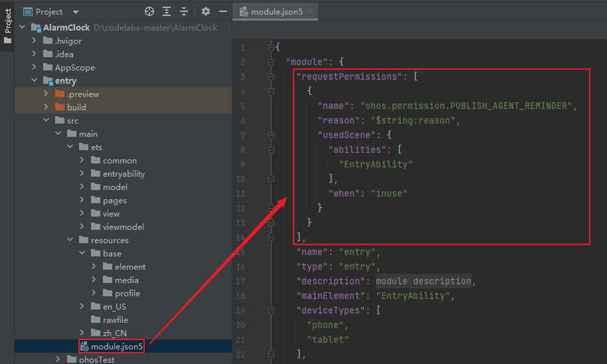The height and width of the screenshot is (364, 607).
Task: Click the "EntryAbility" value on line 9
Action: tap(375, 164)
